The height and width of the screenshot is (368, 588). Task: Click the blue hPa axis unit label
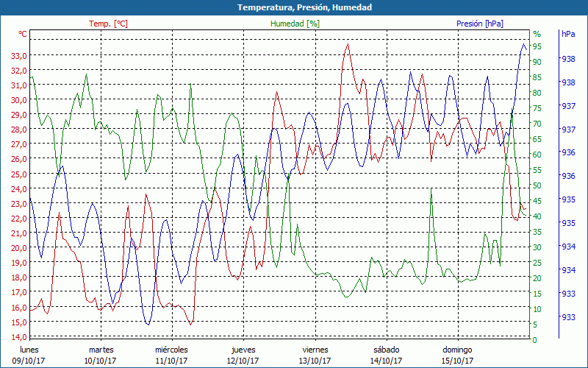pyautogui.click(x=568, y=34)
